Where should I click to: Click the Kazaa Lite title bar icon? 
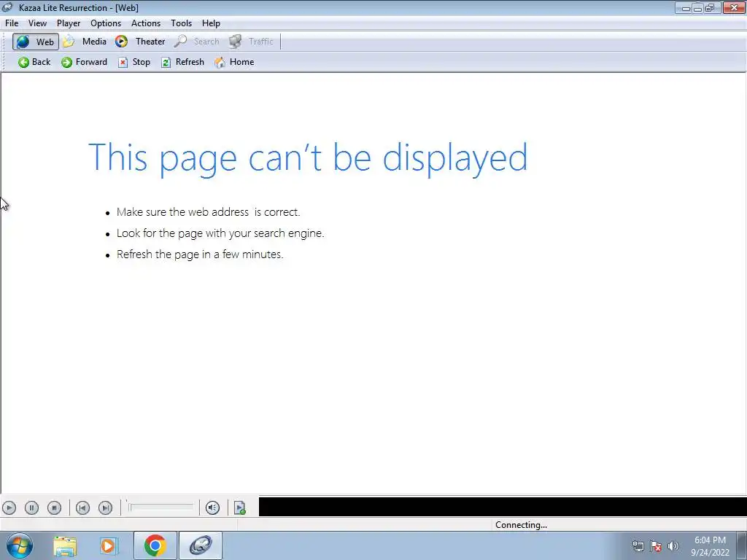coord(7,7)
